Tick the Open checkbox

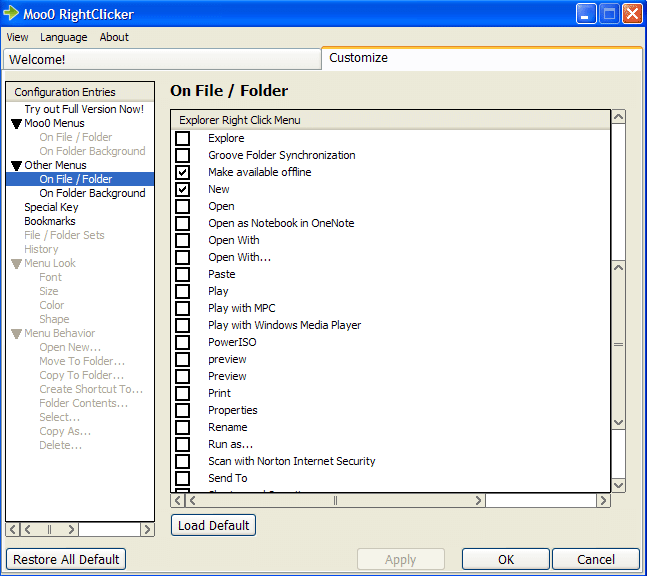click(183, 206)
